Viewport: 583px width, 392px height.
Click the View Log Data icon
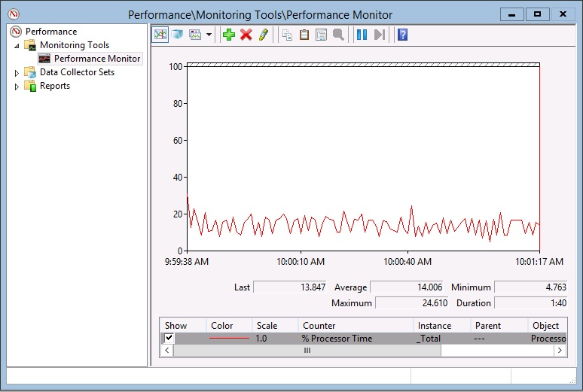point(178,35)
